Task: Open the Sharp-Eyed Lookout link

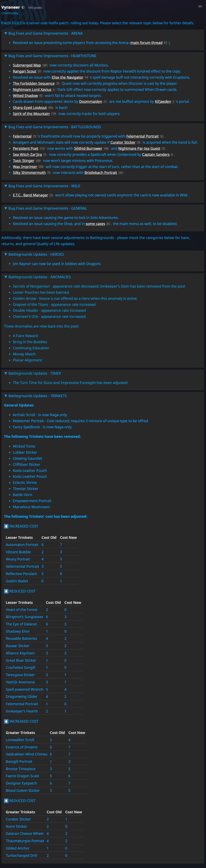Action: click(30, 108)
